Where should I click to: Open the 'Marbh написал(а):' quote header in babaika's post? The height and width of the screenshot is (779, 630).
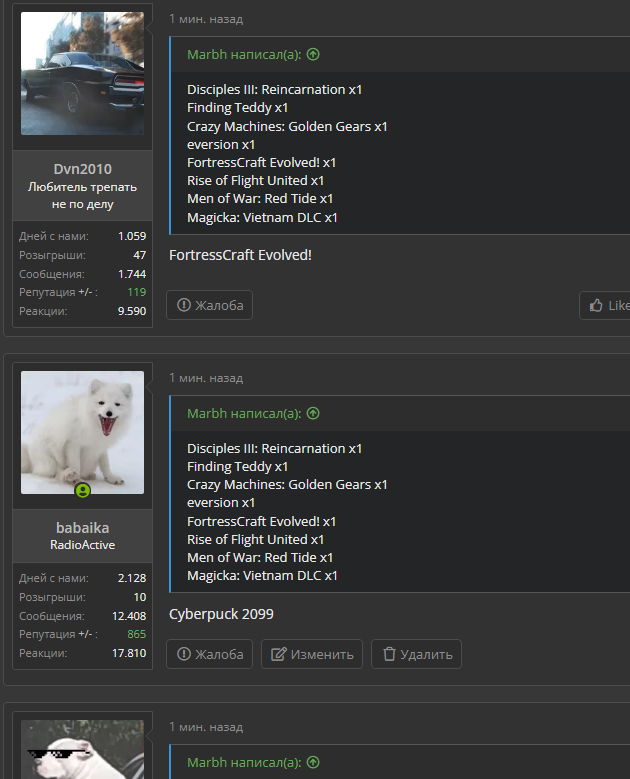(x=244, y=413)
